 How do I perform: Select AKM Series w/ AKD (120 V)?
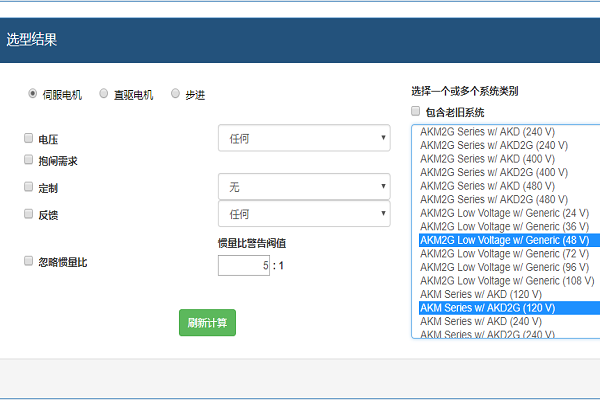[509, 294]
